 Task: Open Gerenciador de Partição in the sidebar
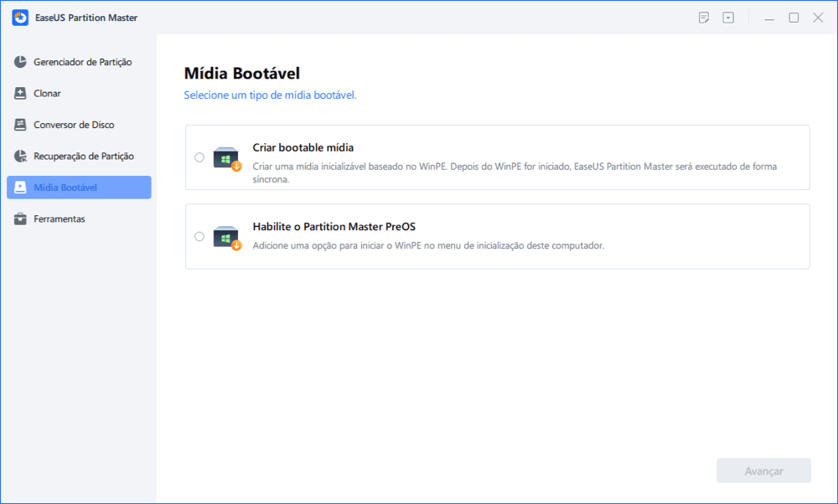79,62
